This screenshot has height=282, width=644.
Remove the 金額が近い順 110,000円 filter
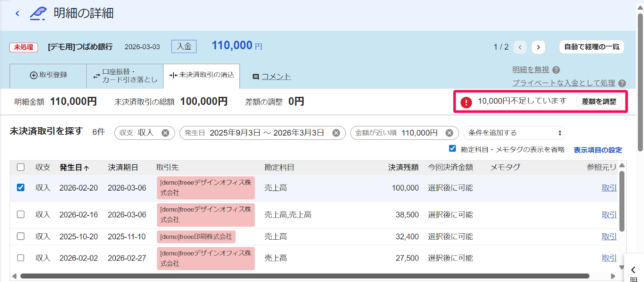[x=450, y=133]
